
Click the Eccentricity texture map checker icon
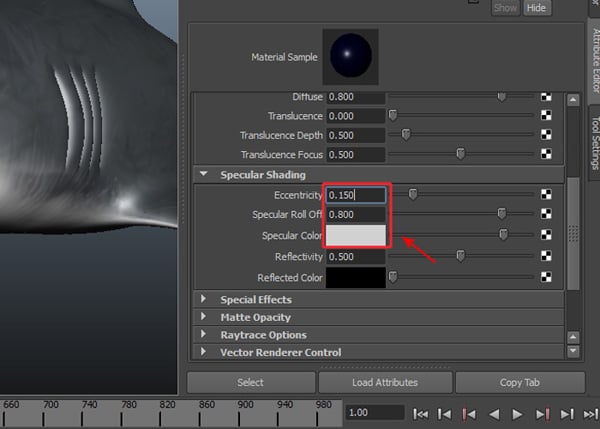coord(547,195)
